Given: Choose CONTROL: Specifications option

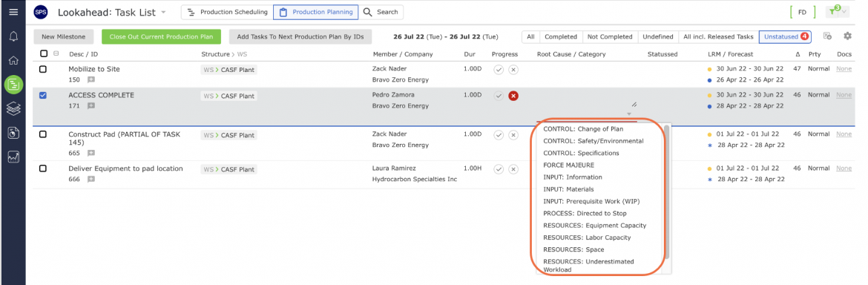Looking at the screenshot, I should [581, 154].
